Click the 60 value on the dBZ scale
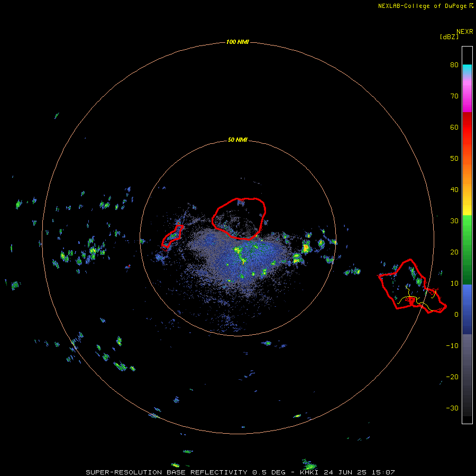 pyautogui.click(x=454, y=127)
